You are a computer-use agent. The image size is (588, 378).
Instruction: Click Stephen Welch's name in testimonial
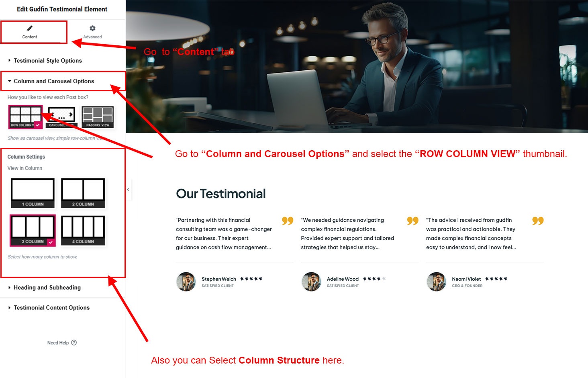pos(219,279)
